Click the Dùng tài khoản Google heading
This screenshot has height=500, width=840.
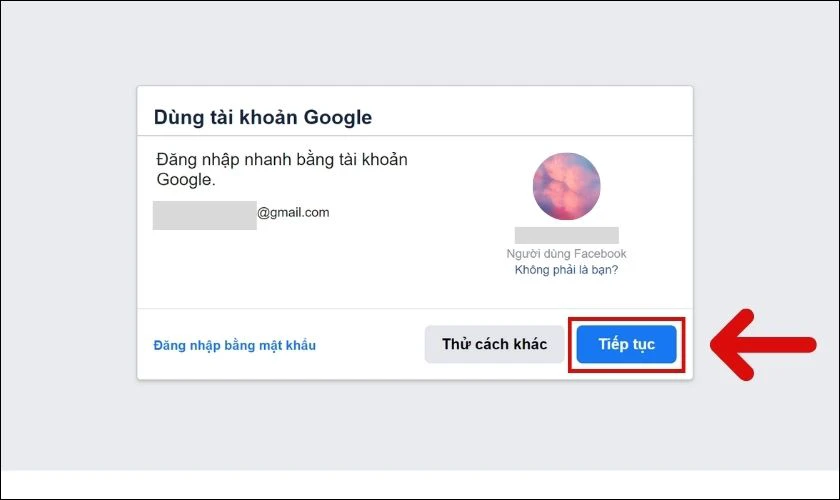click(262, 117)
